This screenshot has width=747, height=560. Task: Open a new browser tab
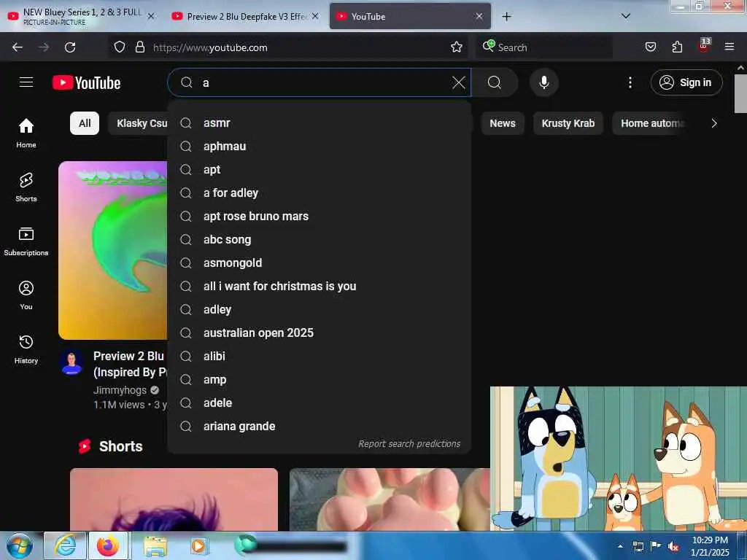pyautogui.click(x=506, y=17)
